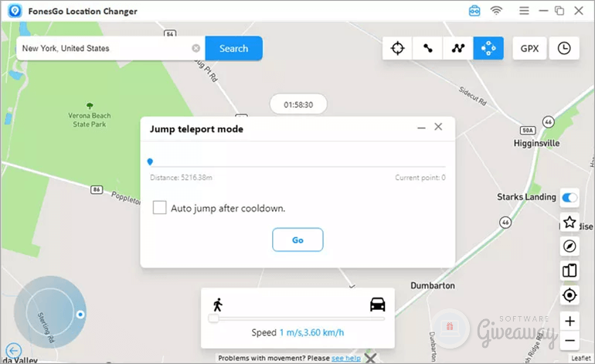Click the Dumbarton map label
Image resolution: width=595 pixels, height=364 pixels.
tap(433, 285)
